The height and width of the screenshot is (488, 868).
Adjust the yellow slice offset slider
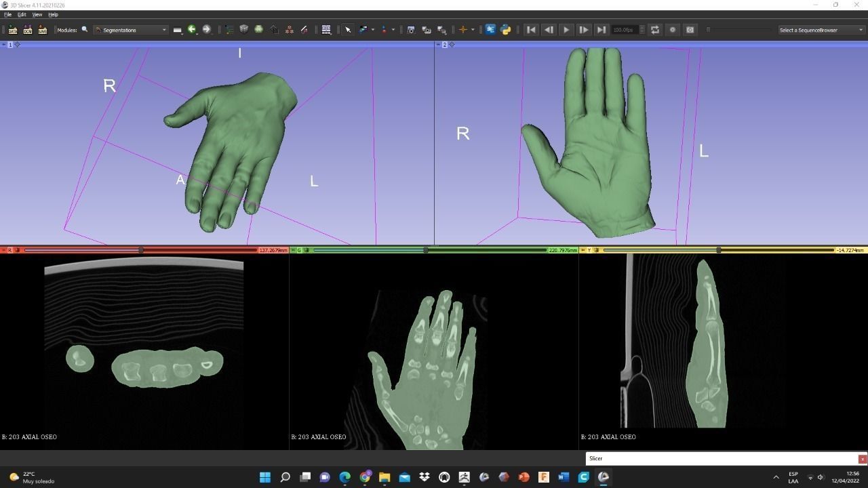point(719,250)
